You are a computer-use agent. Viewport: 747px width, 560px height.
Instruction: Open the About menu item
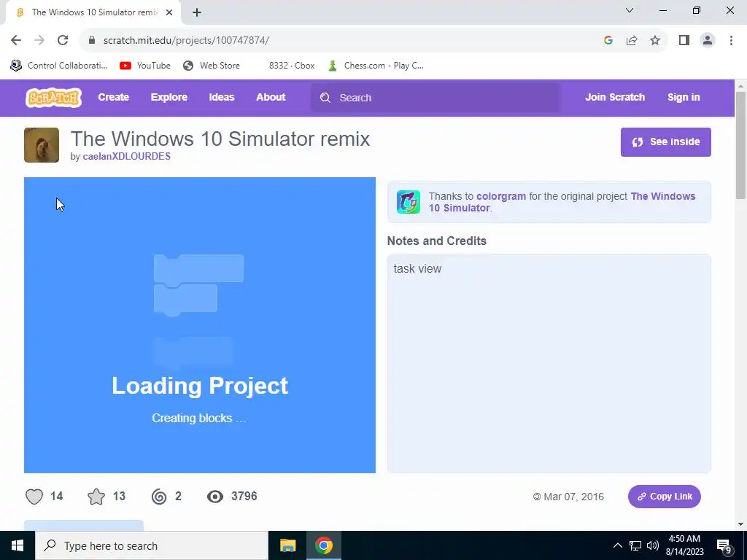(x=271, y=97)
